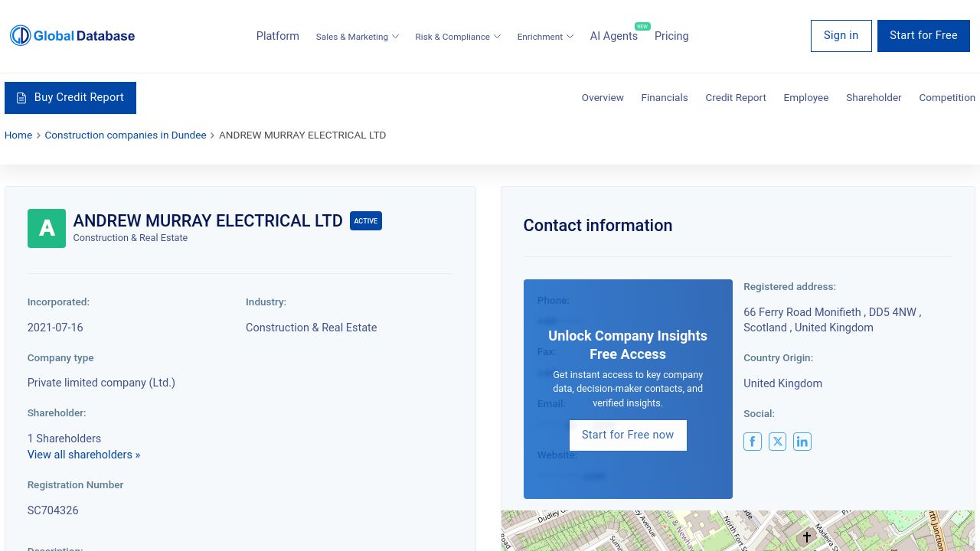Go to the Pricing page
The width and height of the screenshot is (980, 551).
(671, 36)
